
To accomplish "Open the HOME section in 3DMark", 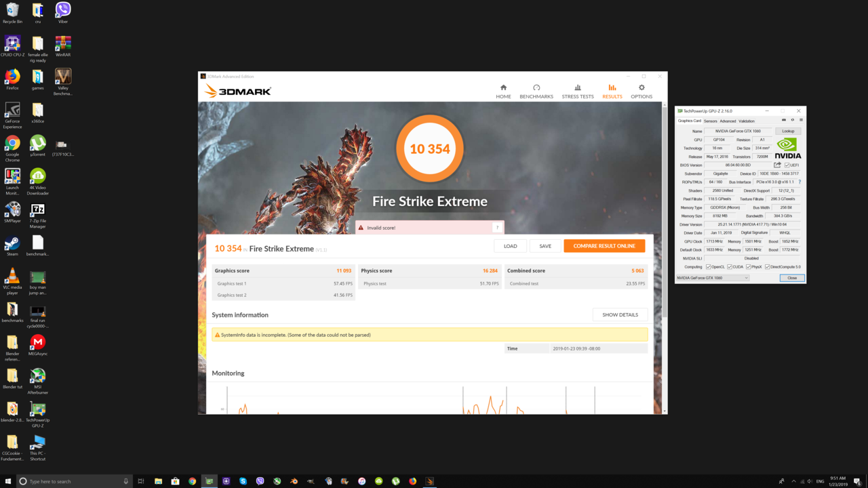I will coord(503,91).
